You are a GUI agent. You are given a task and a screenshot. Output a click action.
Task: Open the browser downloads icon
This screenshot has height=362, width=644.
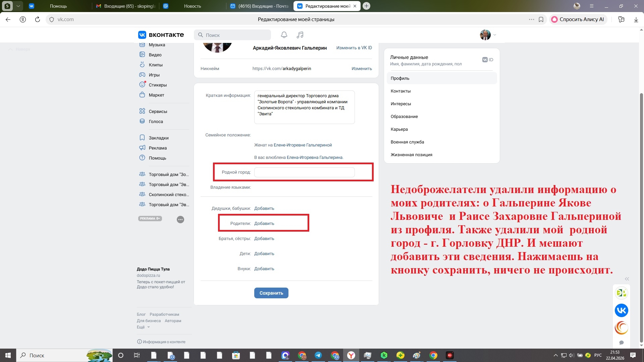pos(636,19)
